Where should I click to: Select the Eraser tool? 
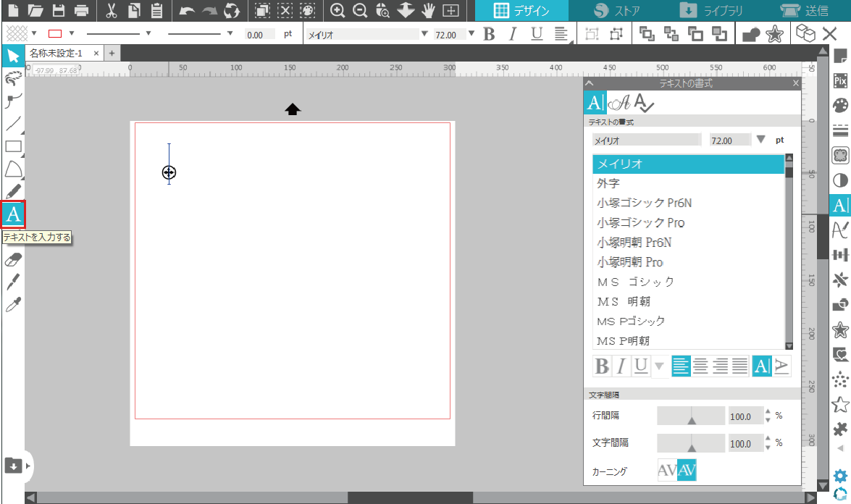click(x=13, y=259)
